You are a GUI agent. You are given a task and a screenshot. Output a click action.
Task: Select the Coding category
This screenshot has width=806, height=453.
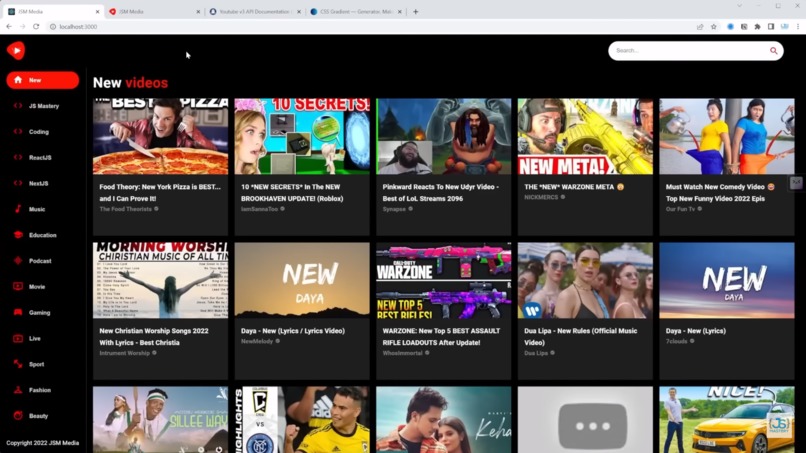43,132
